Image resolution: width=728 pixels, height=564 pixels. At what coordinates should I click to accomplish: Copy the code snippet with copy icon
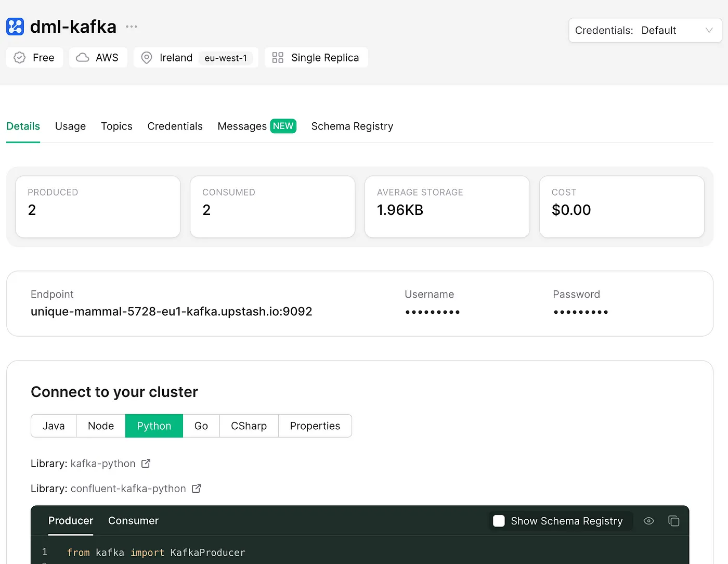coord(673,521)
